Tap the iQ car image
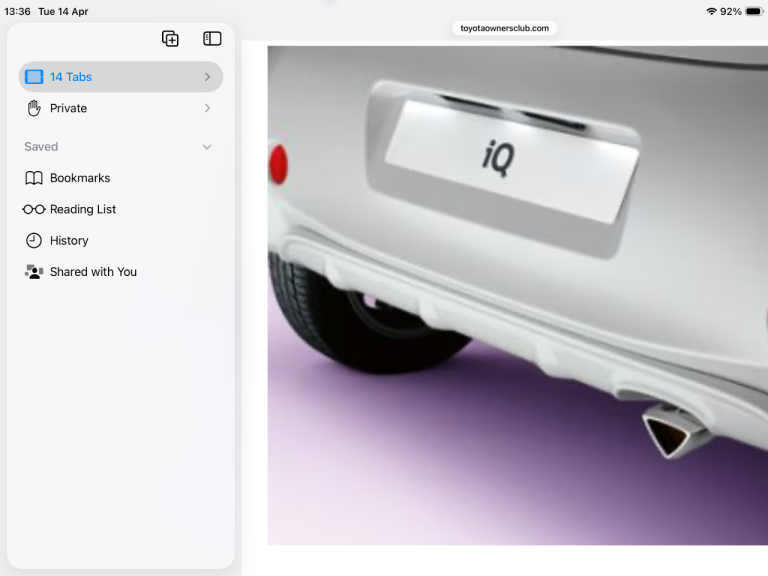 pyautogui.click(x=518, y=295)
